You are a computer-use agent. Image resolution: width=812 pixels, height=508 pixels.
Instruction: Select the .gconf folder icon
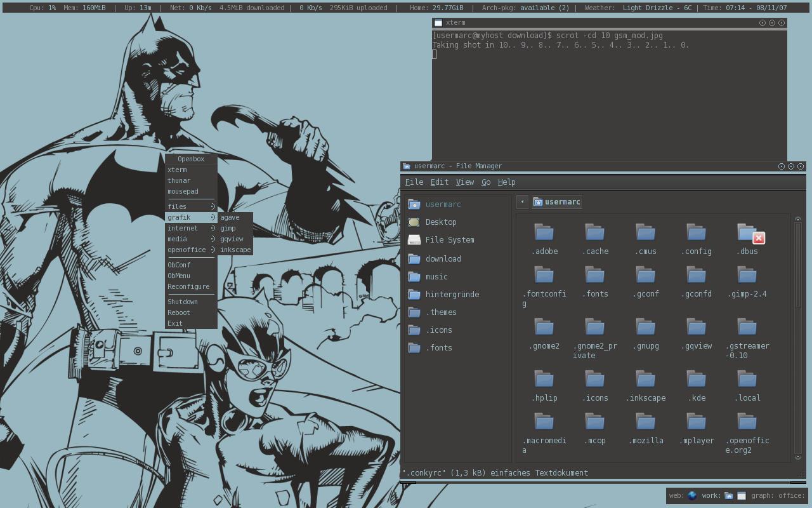point(646,275)
